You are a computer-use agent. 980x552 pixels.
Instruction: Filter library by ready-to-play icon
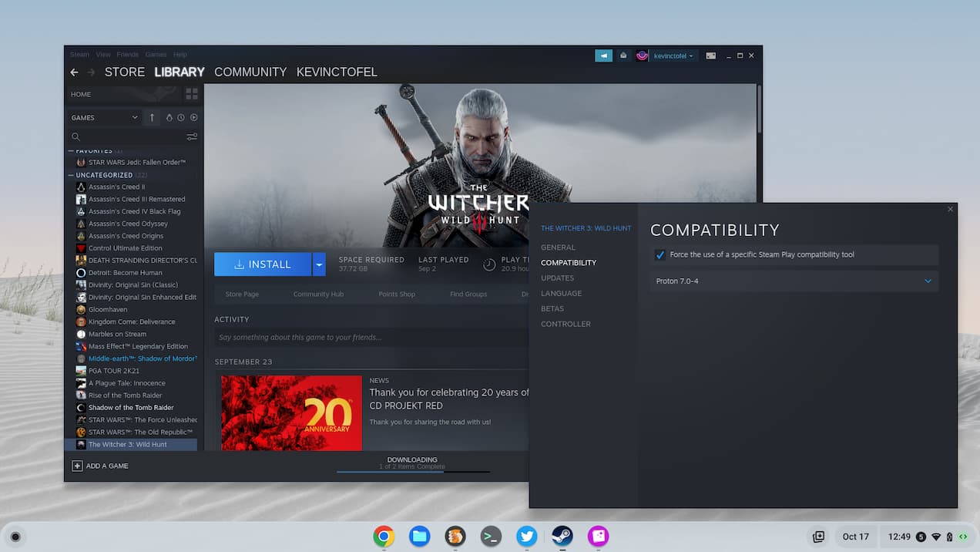169,117
